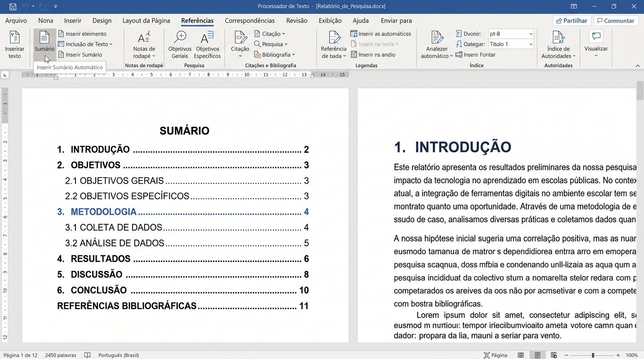Click the Inserir Sumário command
Viewport: 644px width, 359px height.
(80, 55)
